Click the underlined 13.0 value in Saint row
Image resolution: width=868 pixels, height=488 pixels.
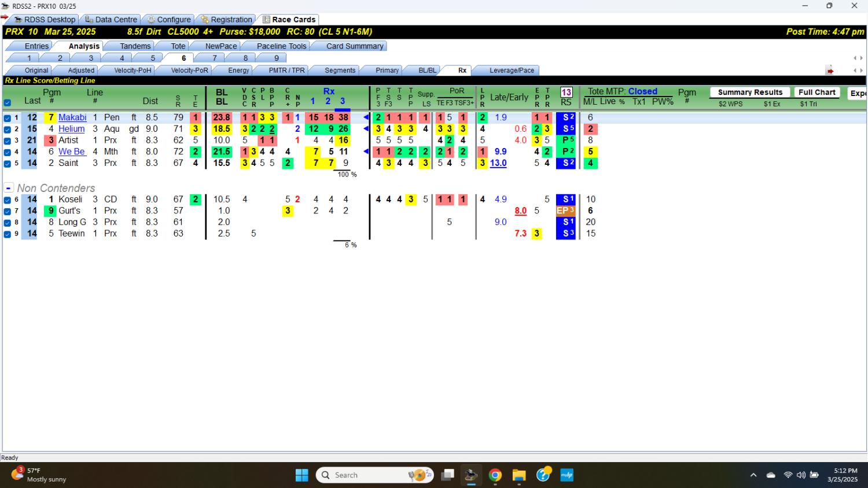point(498,163)
